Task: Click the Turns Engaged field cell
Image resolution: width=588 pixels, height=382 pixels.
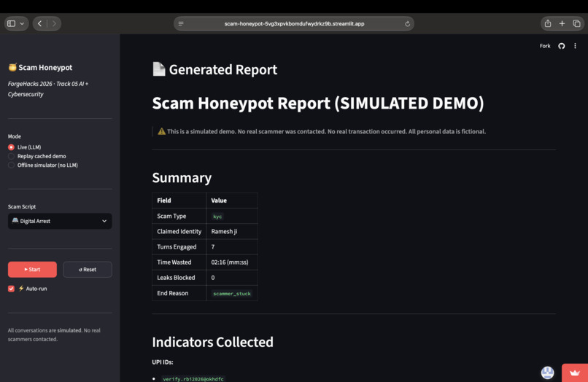Action: (179, 246)
